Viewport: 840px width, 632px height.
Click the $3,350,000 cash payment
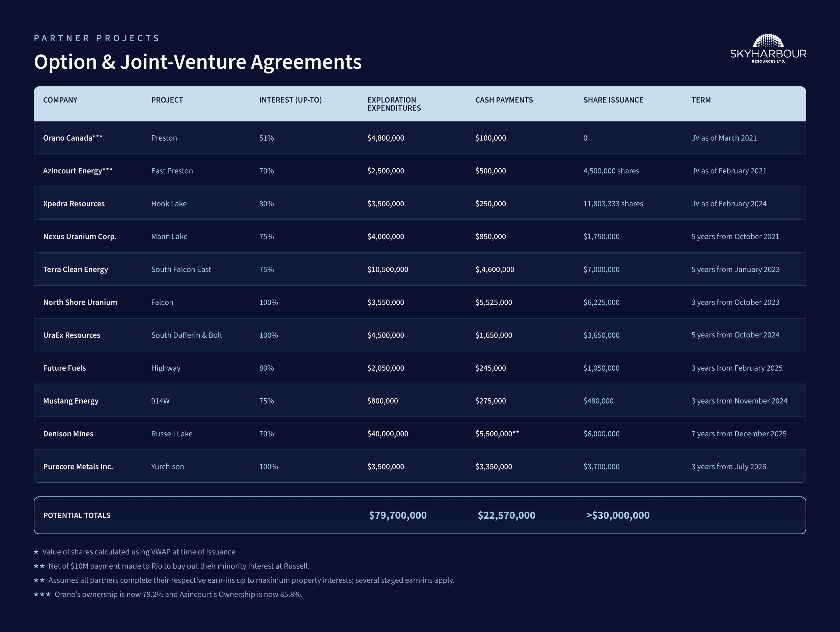[x=494, y=467]
